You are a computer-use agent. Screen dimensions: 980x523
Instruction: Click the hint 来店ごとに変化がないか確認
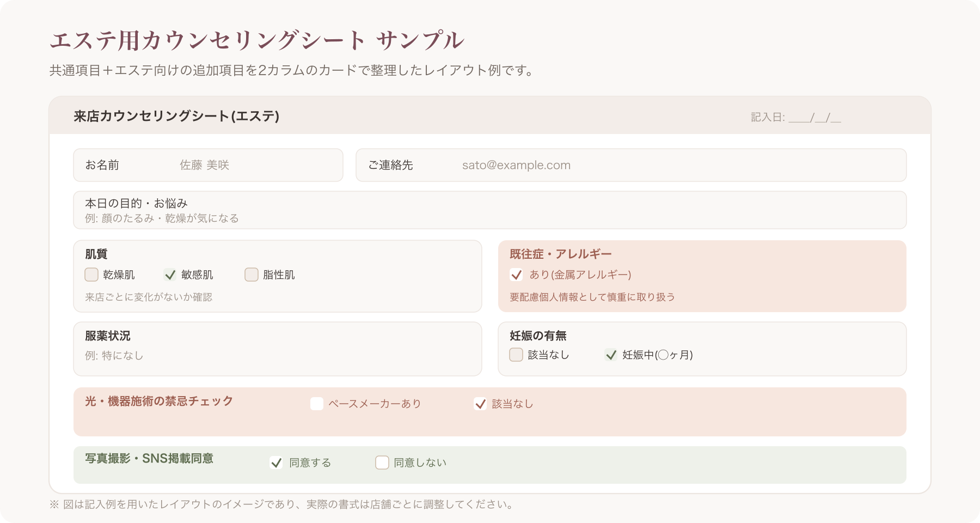pyautogui.click(x=149, y=297)
